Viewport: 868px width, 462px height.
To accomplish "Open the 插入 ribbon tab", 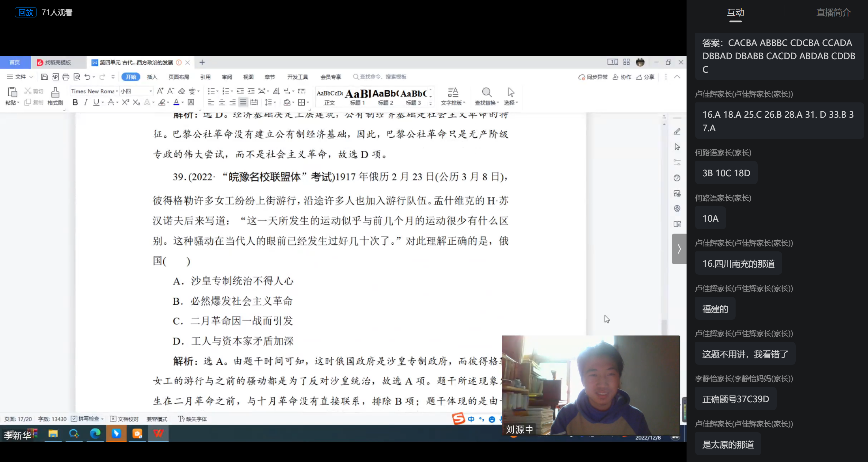I will pyautogui.click(x=152, y=77).
